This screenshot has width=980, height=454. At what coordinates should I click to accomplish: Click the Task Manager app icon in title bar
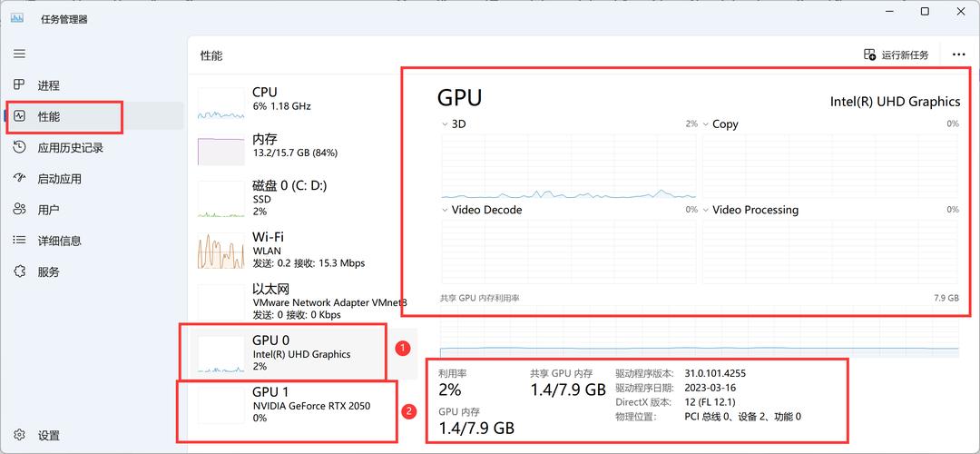(17, 18)
